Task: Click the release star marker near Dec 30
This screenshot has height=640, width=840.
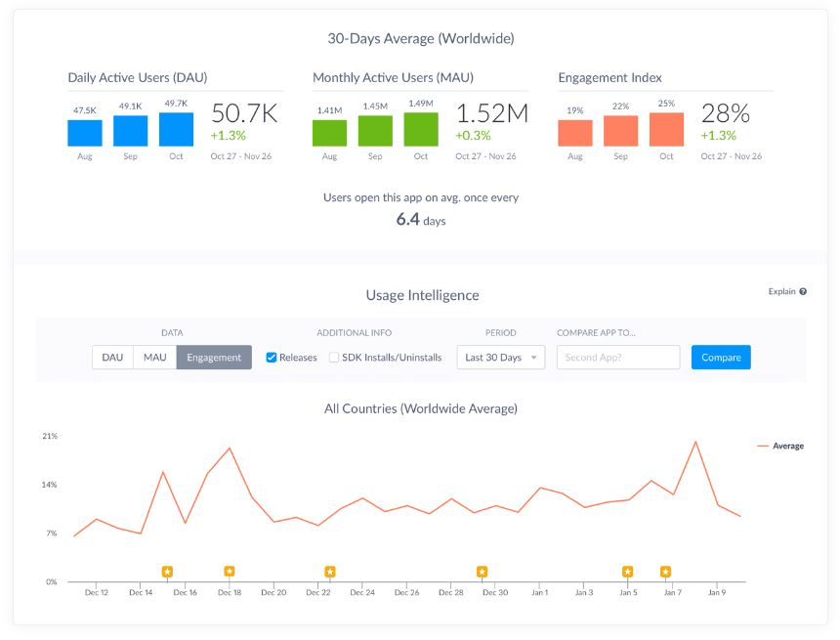Action: pyautogui.click(x=481, y=570)
